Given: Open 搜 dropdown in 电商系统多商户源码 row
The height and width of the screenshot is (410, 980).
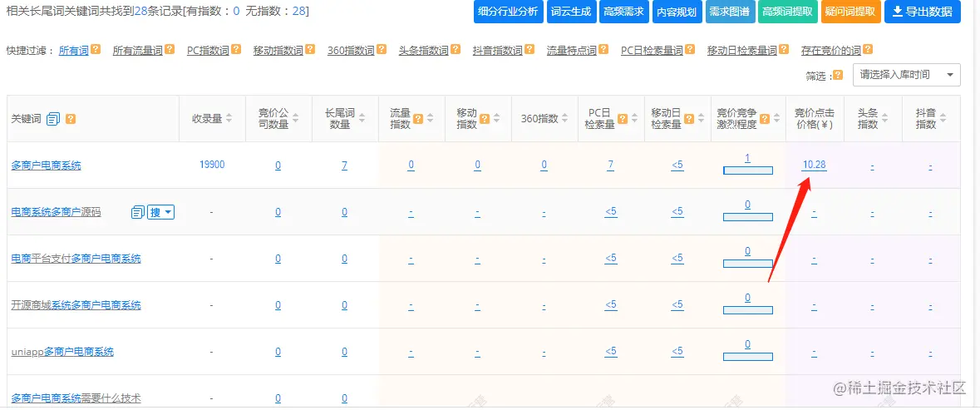Looking at the screenshot, I should [x=160, y=213].
